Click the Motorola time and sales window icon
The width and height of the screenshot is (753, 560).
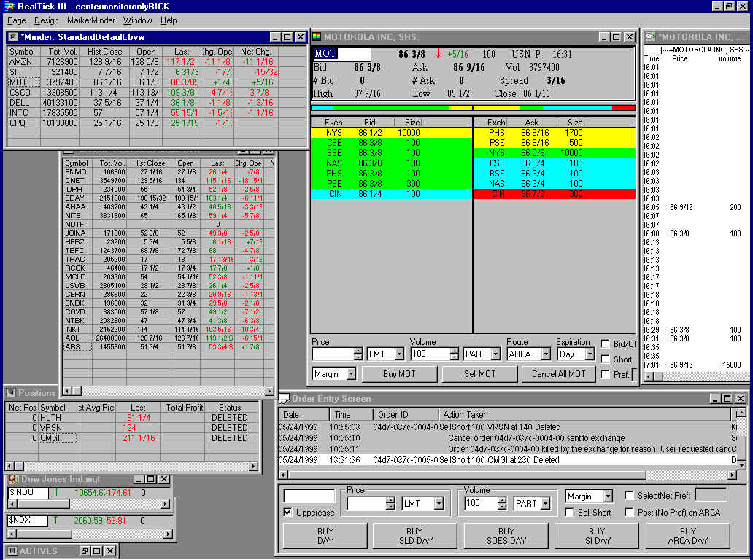tap(651, 36)
